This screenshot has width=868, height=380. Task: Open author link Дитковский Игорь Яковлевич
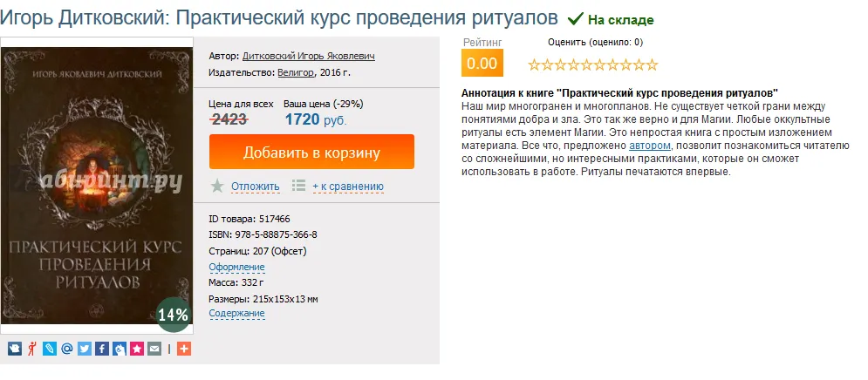coord(308,56)
